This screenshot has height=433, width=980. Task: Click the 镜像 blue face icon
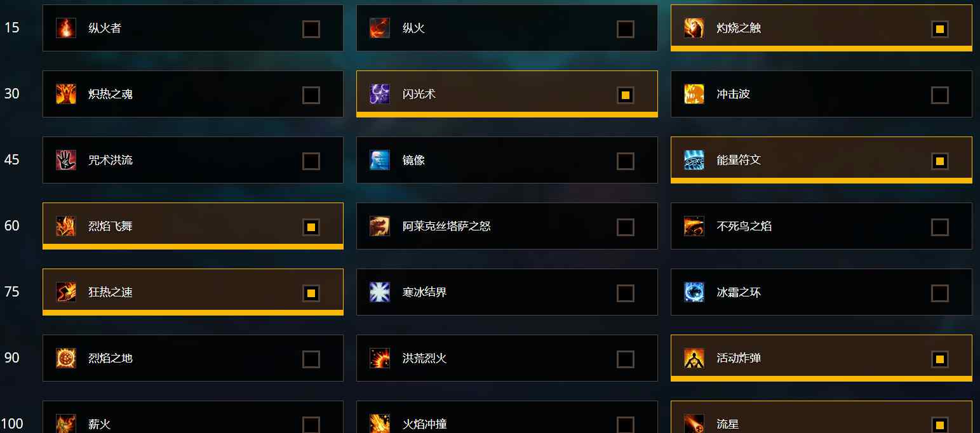(x=380, y=160)
